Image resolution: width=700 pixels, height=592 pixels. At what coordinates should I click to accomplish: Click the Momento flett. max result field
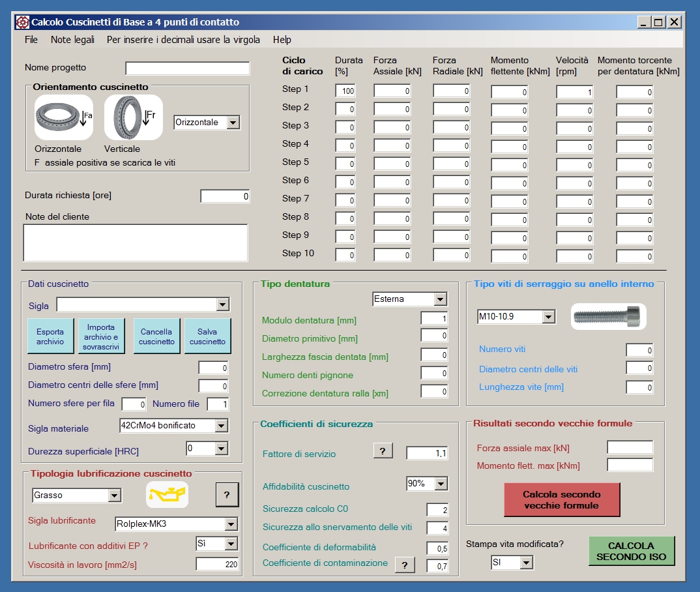coord(630,465)
